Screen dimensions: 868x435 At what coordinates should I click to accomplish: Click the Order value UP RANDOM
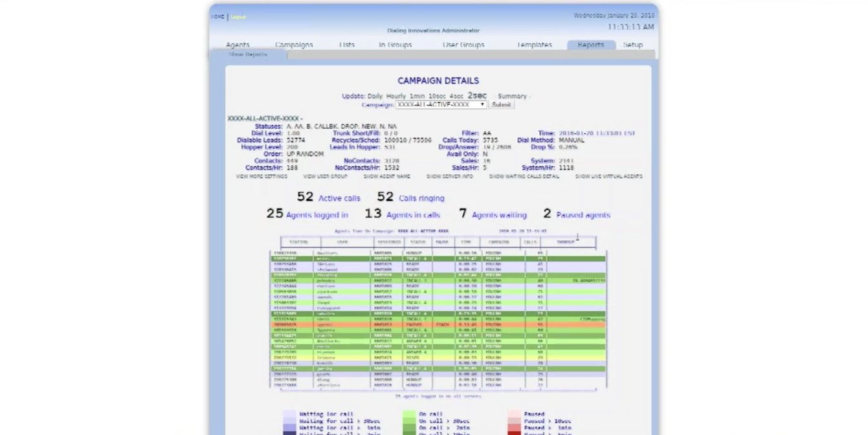[x=305, y=154]
